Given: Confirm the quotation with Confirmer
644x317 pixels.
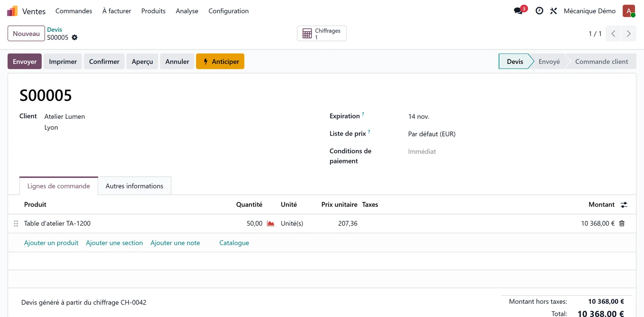Looking at the screenshot, I should (104, 61).
